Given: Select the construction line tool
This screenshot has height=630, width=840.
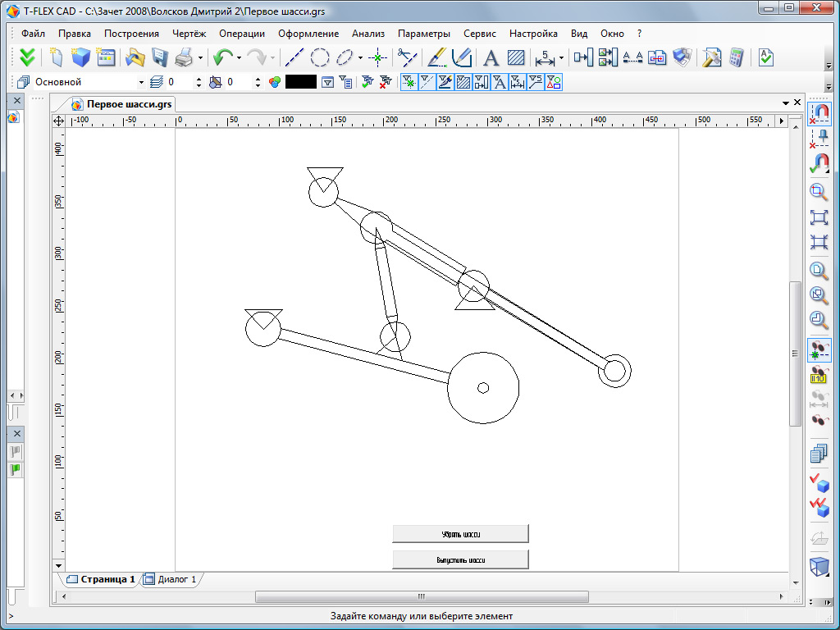Looking at the screenshot, I should point(294,57).
